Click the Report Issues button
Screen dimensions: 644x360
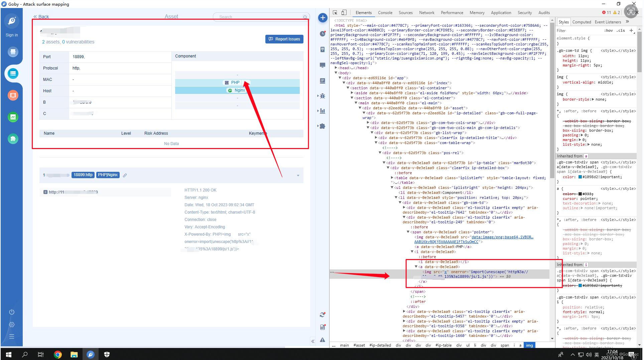284,39
